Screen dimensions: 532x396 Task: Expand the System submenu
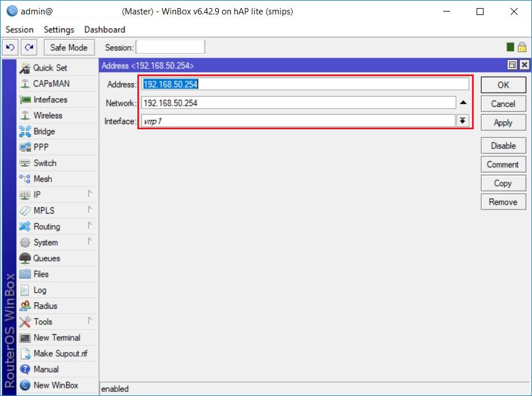coord(90,242)
